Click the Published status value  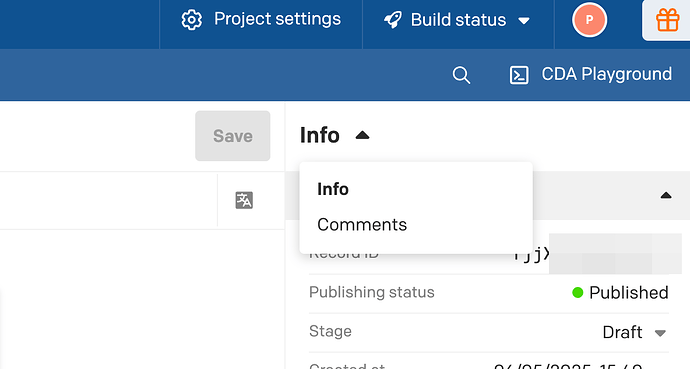(628, 292)
